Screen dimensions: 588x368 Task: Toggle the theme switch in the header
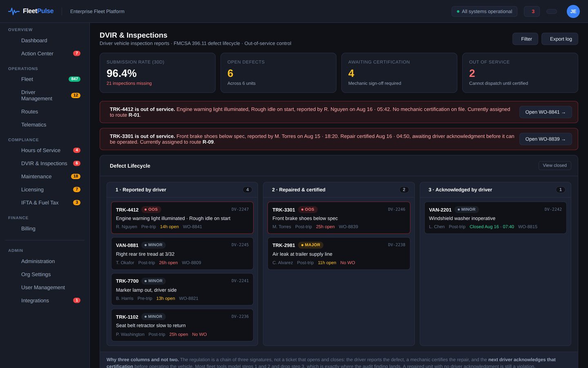(551, 11)
